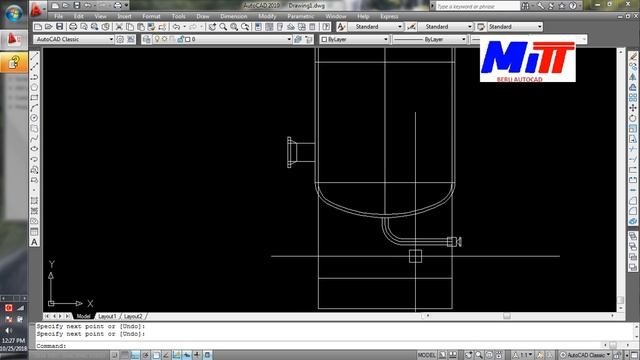Toggle Polar Tracking in status bar
The width and height of the screenshot is (640, 360).
[145, 355]
